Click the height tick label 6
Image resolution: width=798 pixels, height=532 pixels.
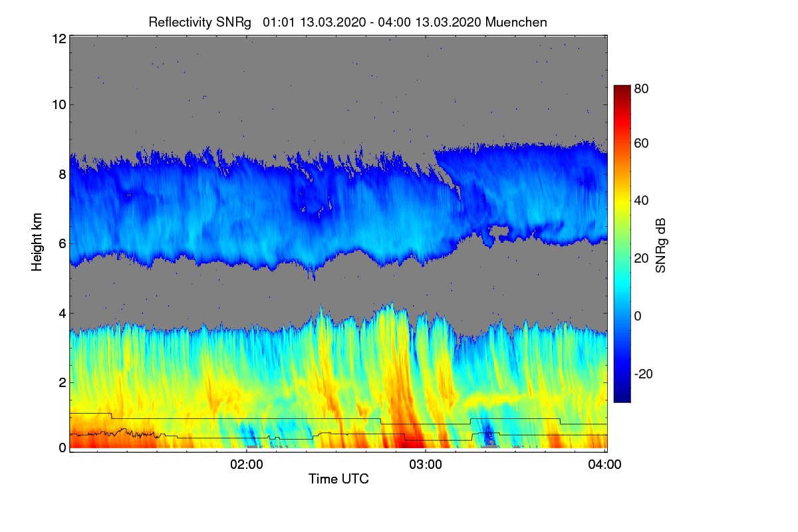coord(62,243)
